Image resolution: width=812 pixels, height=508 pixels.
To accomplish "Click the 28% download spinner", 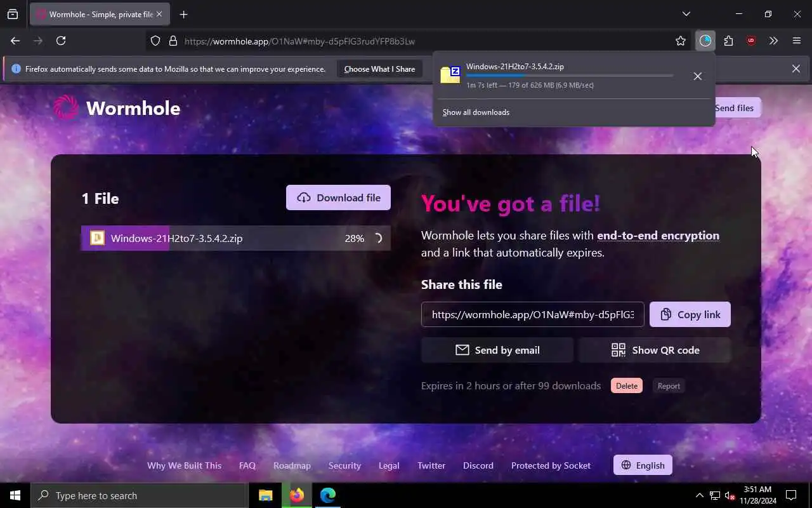I will pyautogui.click(x=377, y=238).
